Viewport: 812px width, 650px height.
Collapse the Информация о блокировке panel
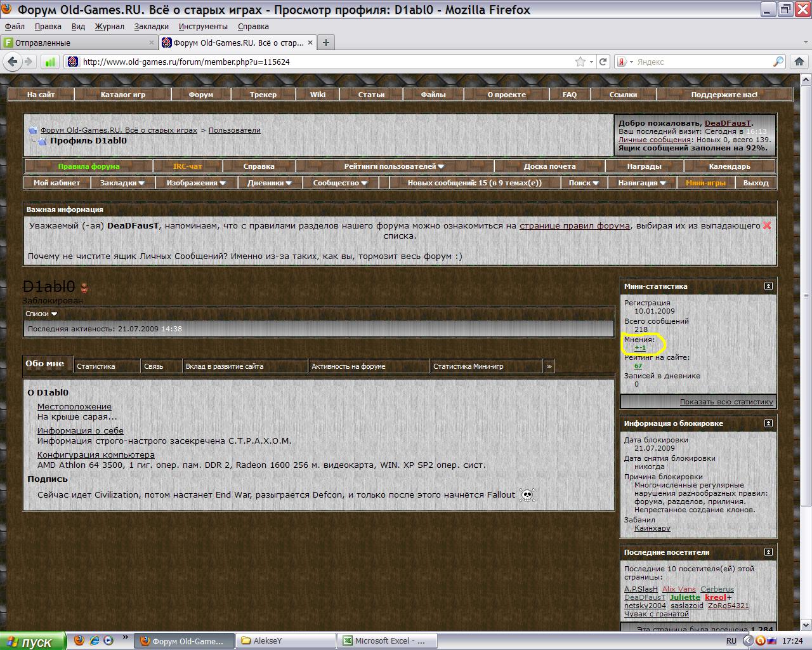click(768, 423)
